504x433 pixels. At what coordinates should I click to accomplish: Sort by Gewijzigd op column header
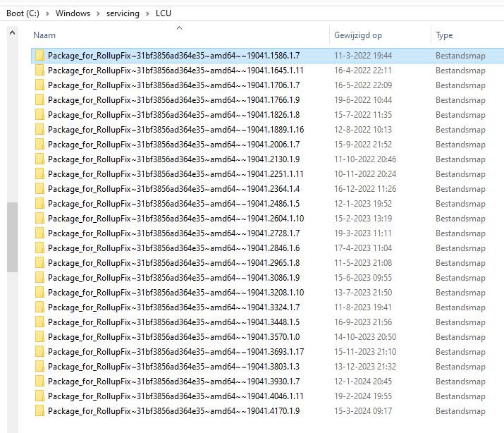point(357,35)
